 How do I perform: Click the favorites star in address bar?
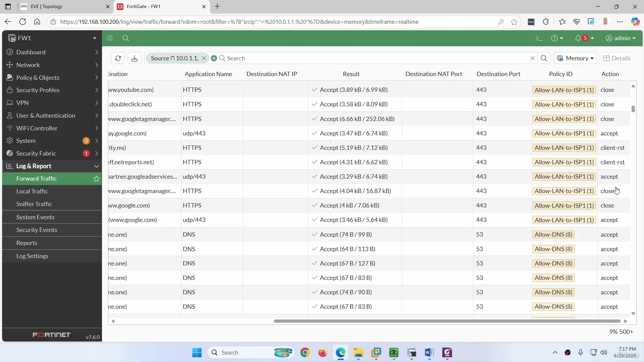coord(514,22)
